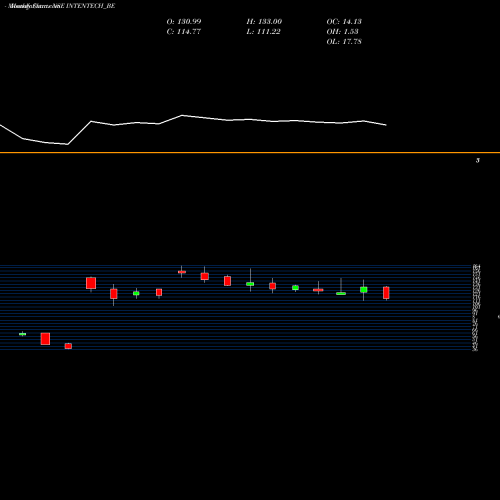Select the close value C: 114.77
The width and height of the screenshot is (500, 500).
[184, 32]
